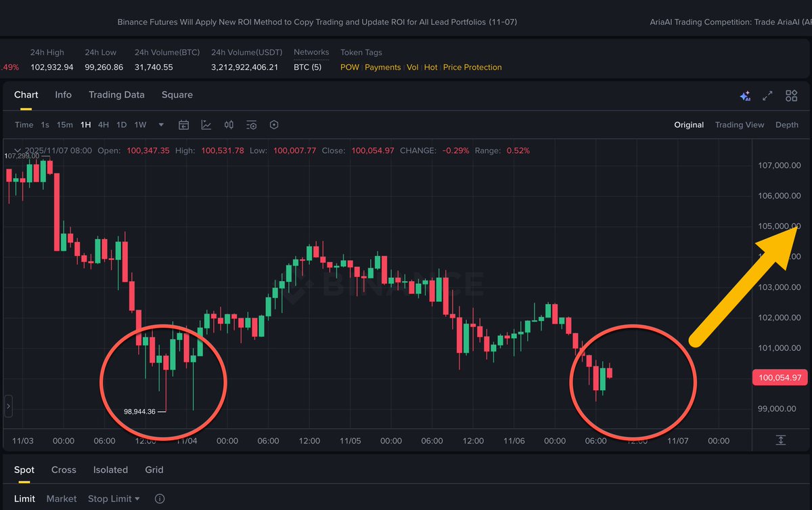
Task: Switch chart mode to Trading View
Action: coord(739,125)
